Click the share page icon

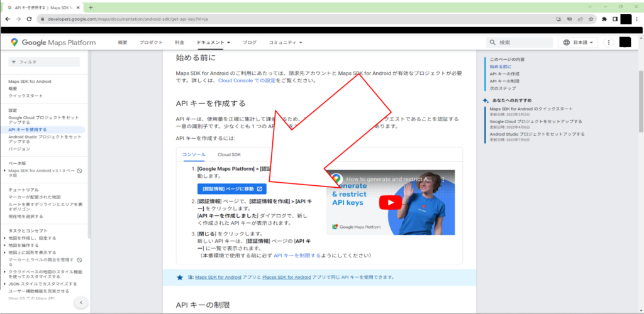point(580,19)
